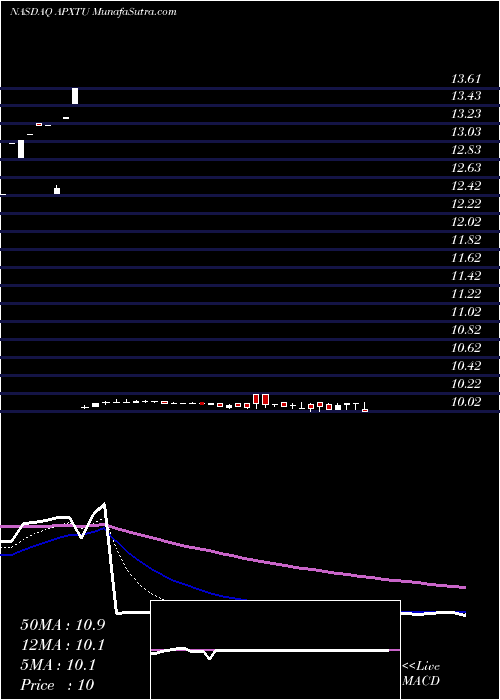Viewport: 500px width, 700px height.
Task: Click the 10.62 price axis label
Action: point(466,347)
